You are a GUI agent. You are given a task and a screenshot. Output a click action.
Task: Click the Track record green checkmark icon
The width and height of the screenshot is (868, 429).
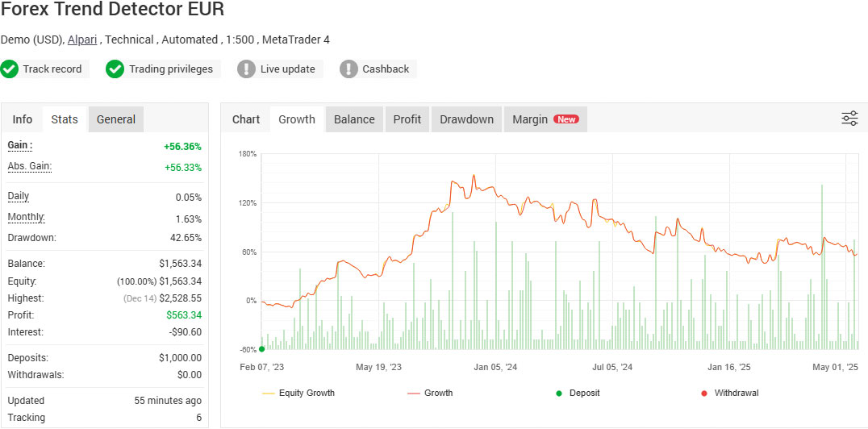coord(10,69)
